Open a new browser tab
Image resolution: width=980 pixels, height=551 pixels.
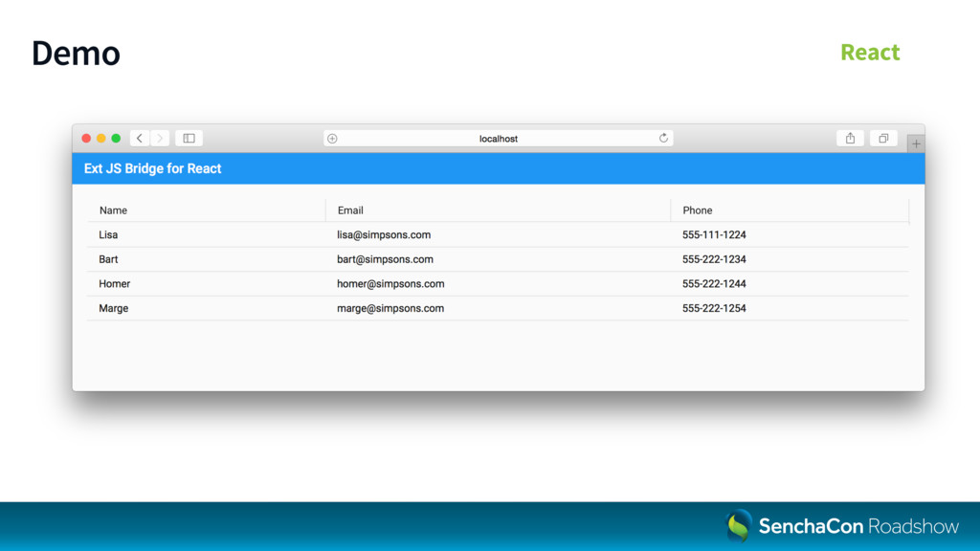point(916,143)
